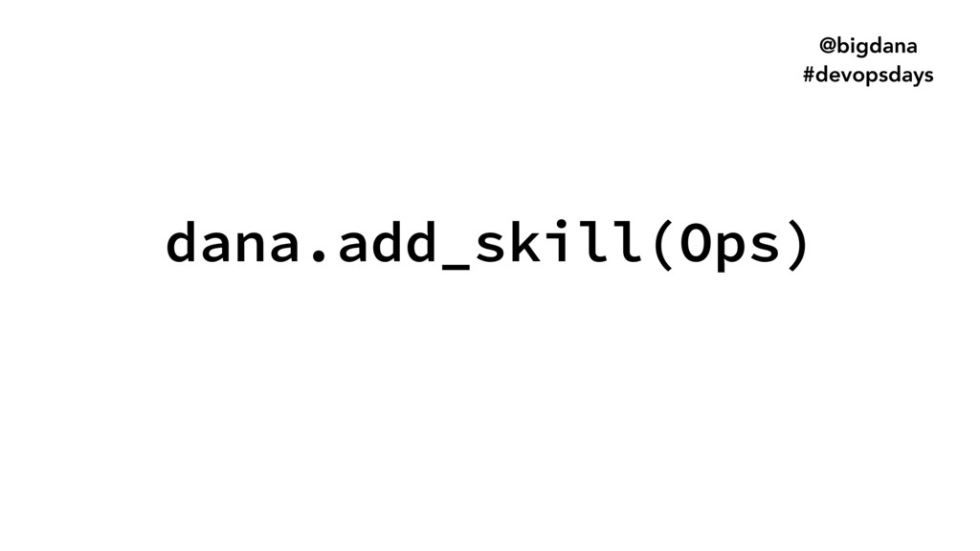Select the word dana in the code
The width and height of the screenshot is (980, 551).
tap(234, 241)
